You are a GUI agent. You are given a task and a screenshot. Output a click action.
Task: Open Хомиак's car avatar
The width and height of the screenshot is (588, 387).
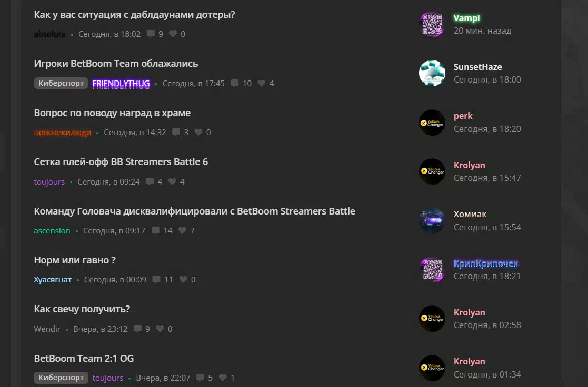[x=432, y=221]
